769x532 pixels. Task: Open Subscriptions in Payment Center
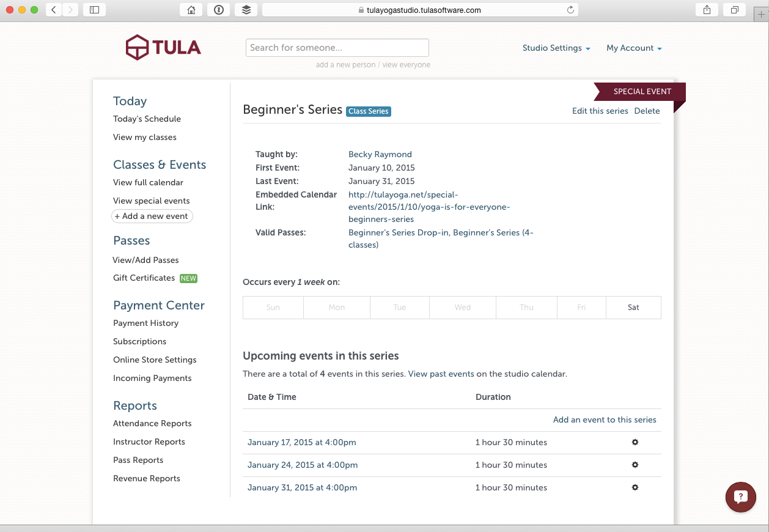[139, 341]
